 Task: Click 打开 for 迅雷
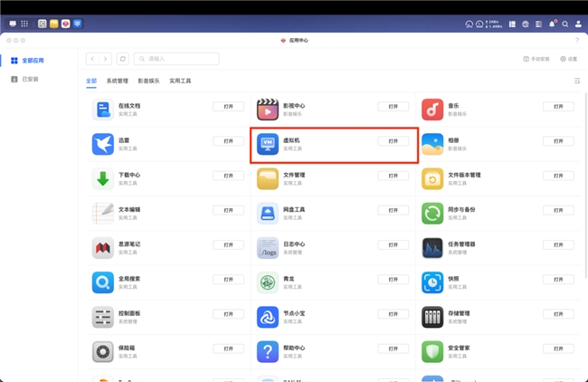pyautogui.click(x=228, y=141)
